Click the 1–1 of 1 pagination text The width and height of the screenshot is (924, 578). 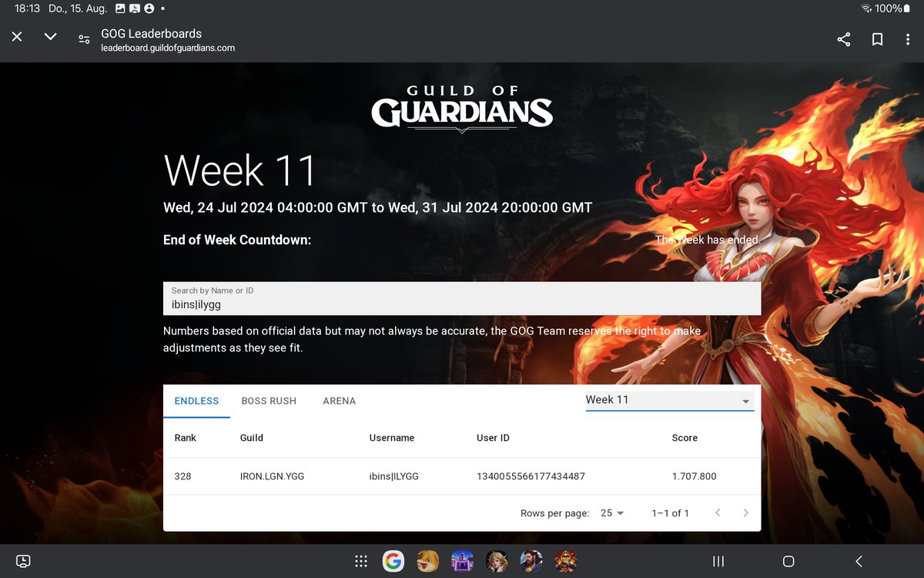click(x=670, y=513)
